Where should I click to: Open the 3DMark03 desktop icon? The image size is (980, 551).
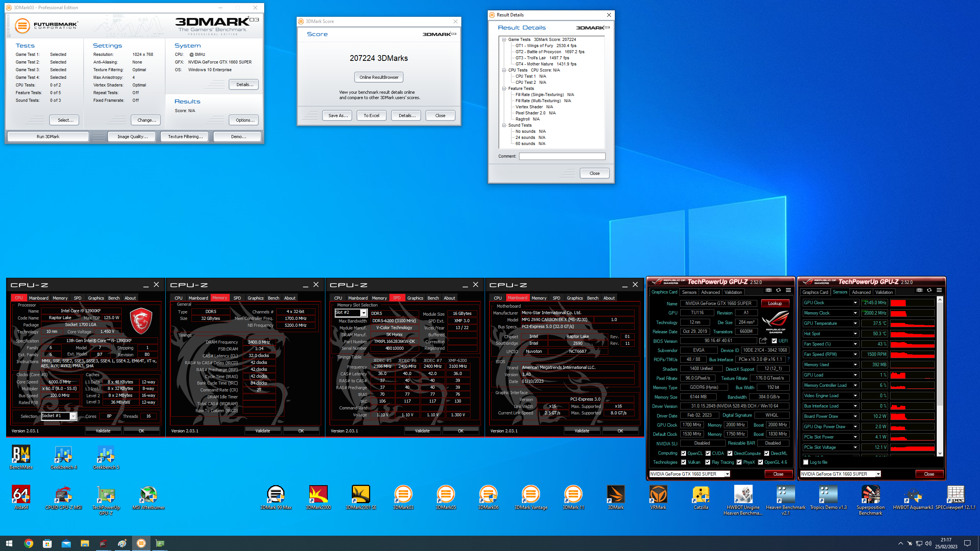(x=403, y=497)
